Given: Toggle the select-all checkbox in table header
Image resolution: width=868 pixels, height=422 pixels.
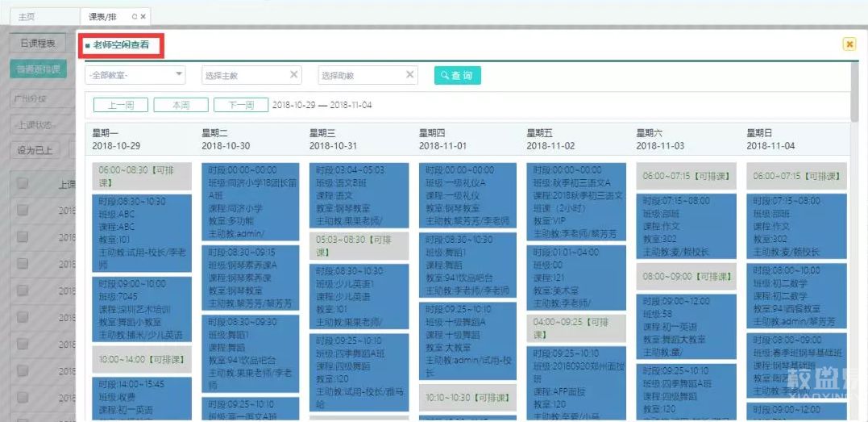Looking at the screenshot, I should tap(23, 184).
